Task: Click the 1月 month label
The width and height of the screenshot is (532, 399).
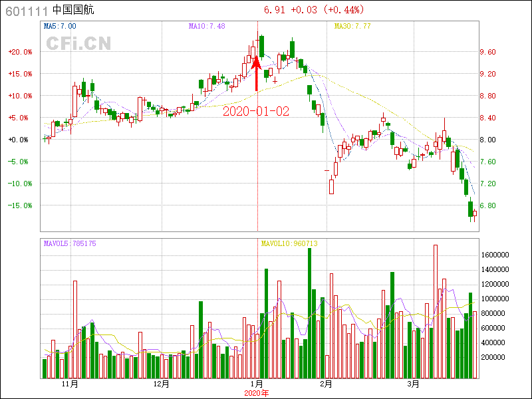Action: (x=257, y=384)
